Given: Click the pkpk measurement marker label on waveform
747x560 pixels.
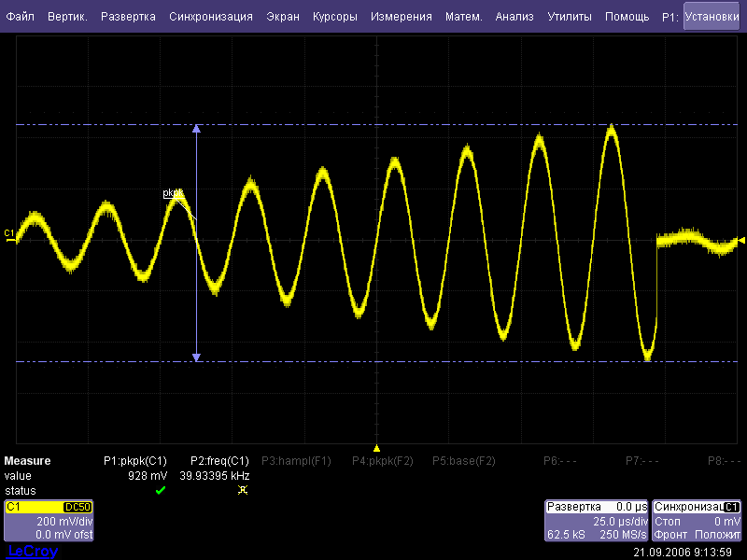Looking at the screenshot, I should pyautogui.click(x=173, y=193).
